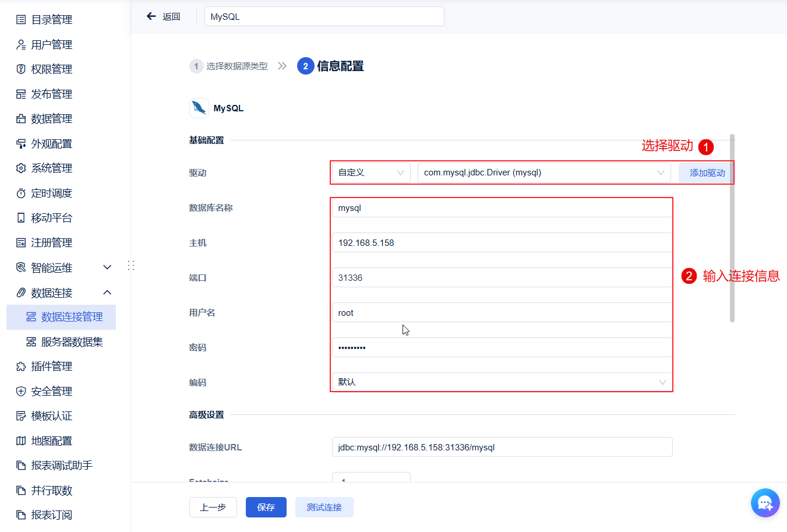The image size is (787, 532).
Task: Click the 信息配置 step label
Action: [x=340, y=66]
